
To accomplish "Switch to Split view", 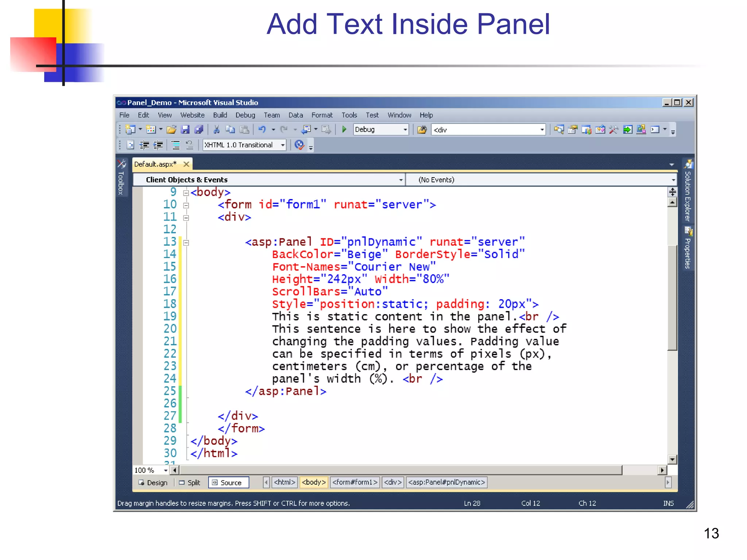I will [190, 482].
